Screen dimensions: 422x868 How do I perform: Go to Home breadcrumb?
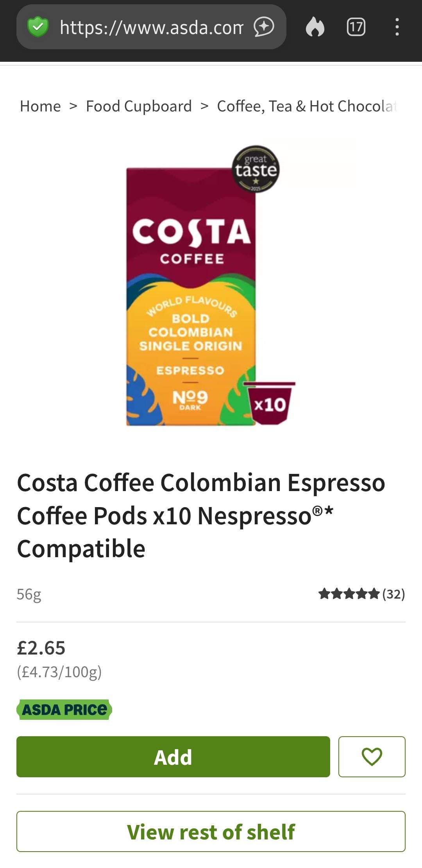[40, 106]
